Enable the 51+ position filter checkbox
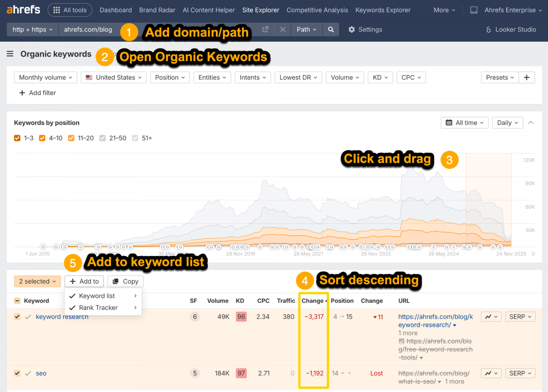The width and height of the screenshot is (548, 392). coord(135,138)
